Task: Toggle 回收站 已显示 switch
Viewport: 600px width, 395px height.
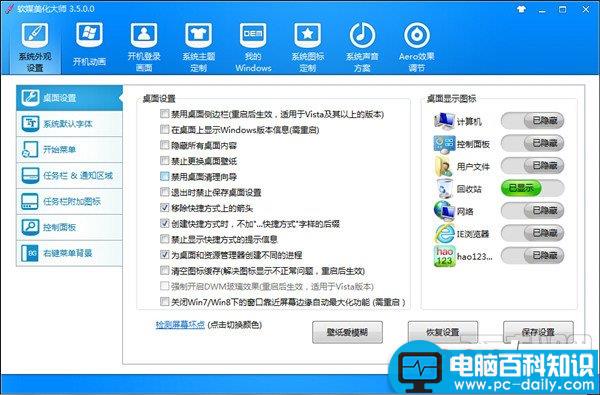Action: click(532, 188)
